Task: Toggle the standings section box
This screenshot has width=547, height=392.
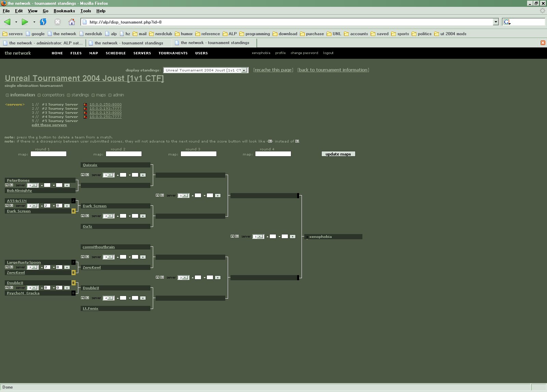Action: tap(68, 95)
